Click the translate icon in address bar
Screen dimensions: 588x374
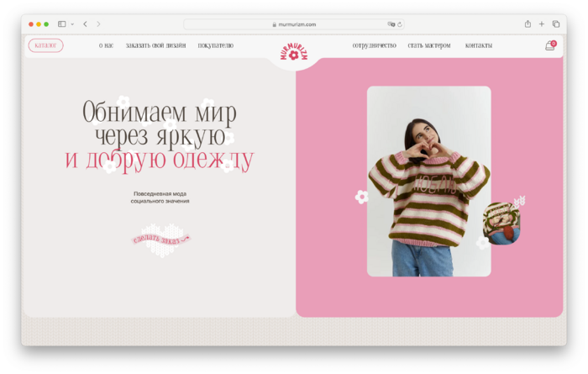(x=391, y=24)
